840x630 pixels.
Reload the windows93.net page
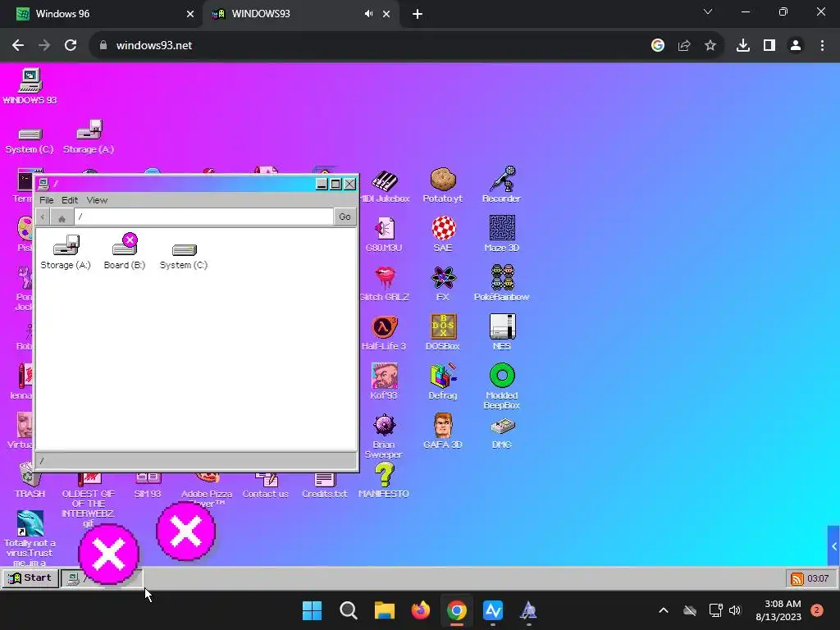pos(71,46)
